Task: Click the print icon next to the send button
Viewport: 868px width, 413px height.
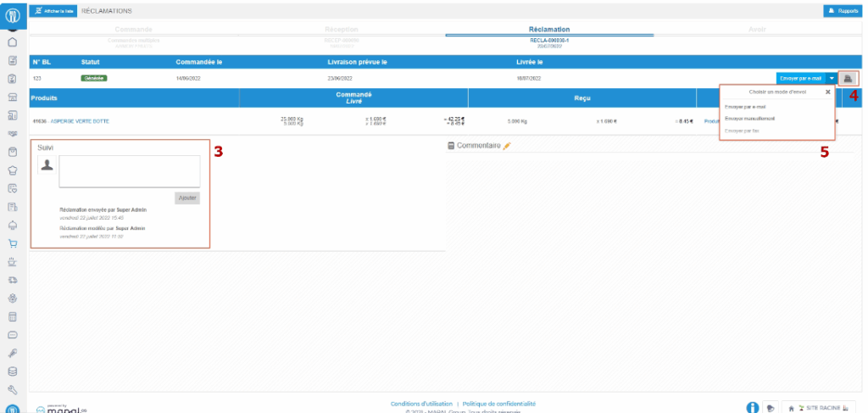Action: tap(847, 77)
